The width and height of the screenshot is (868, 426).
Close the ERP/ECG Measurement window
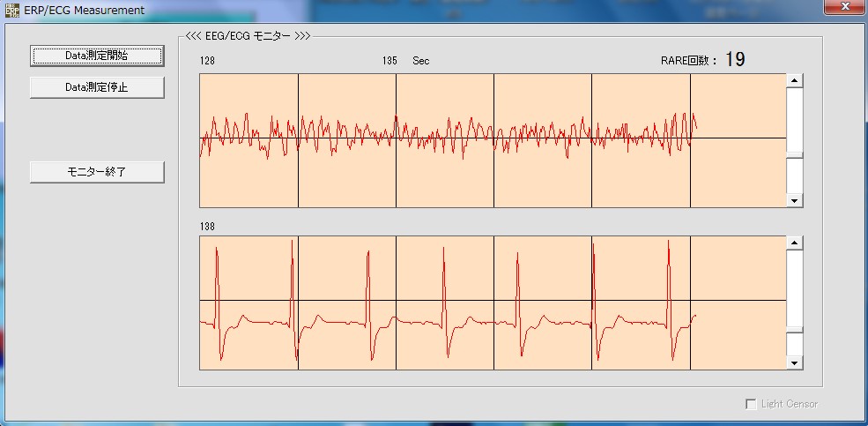coord(843,7)
